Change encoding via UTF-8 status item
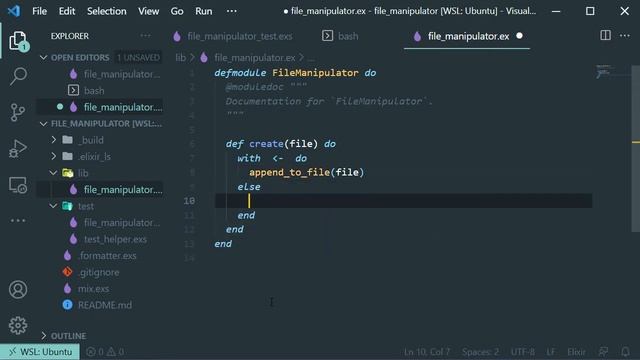 pos(522,351)
